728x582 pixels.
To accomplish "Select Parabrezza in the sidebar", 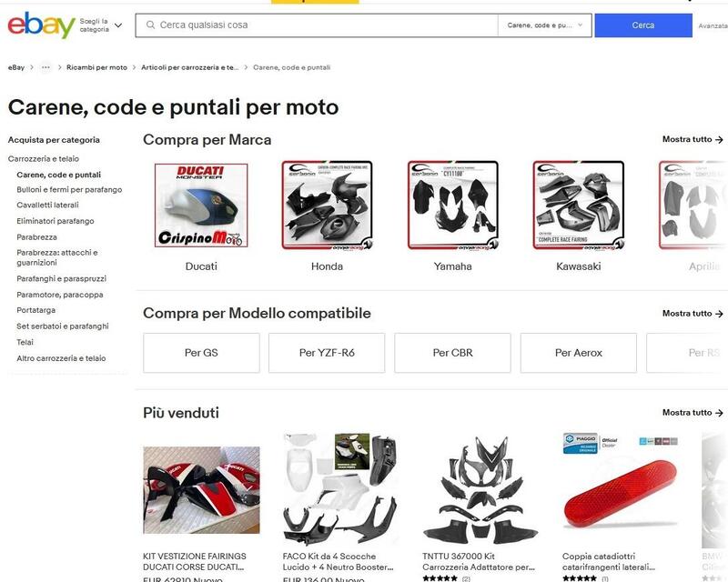I will click(x=36, y=237).
